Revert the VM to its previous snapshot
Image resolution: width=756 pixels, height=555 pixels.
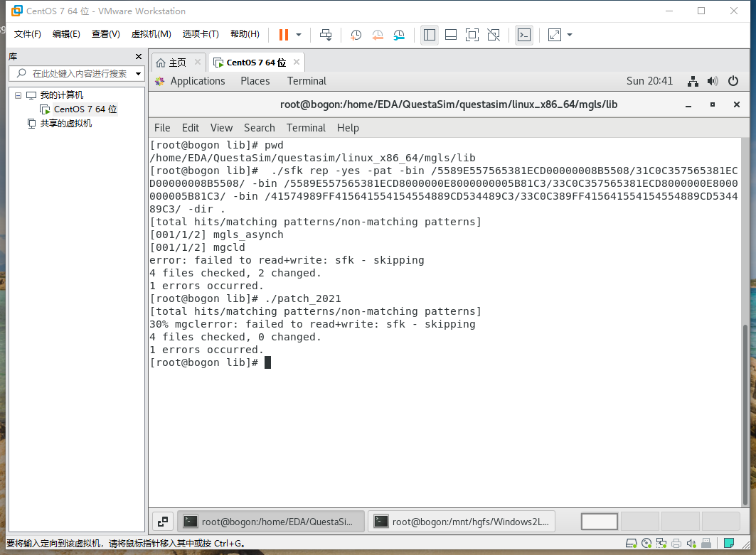click(x=378, y=35)
